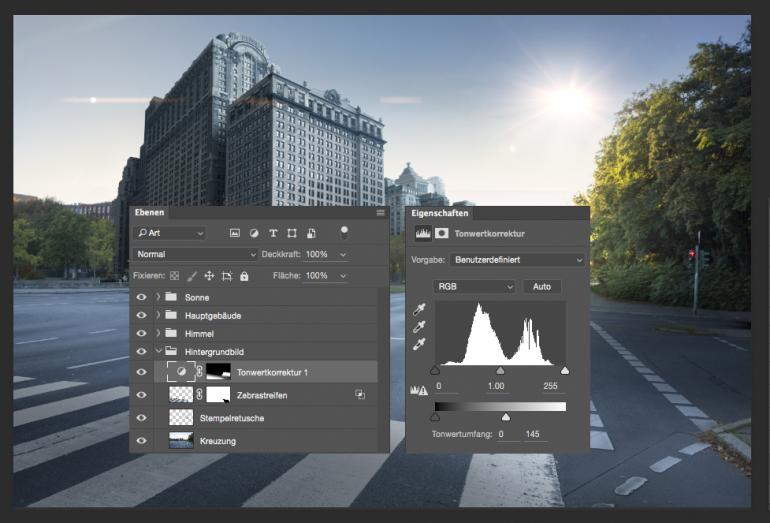
Task: Select the Zebrastreifen layer mask thumbnail
Action: pos(218,394)
